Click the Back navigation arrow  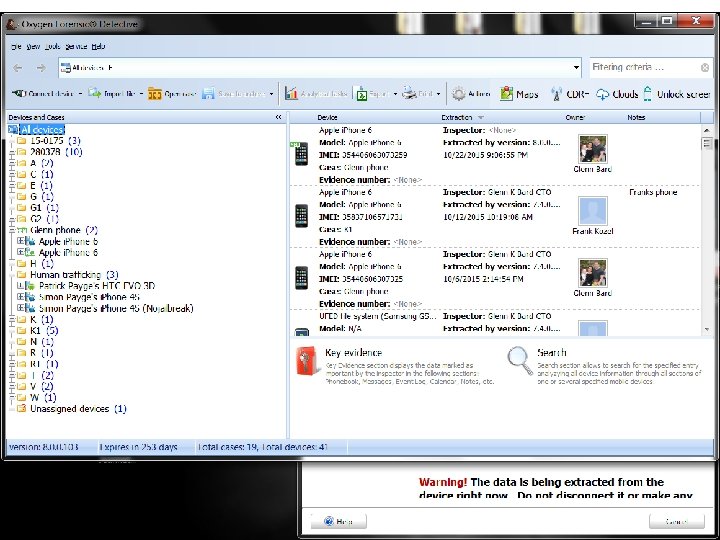click(17, 68)
